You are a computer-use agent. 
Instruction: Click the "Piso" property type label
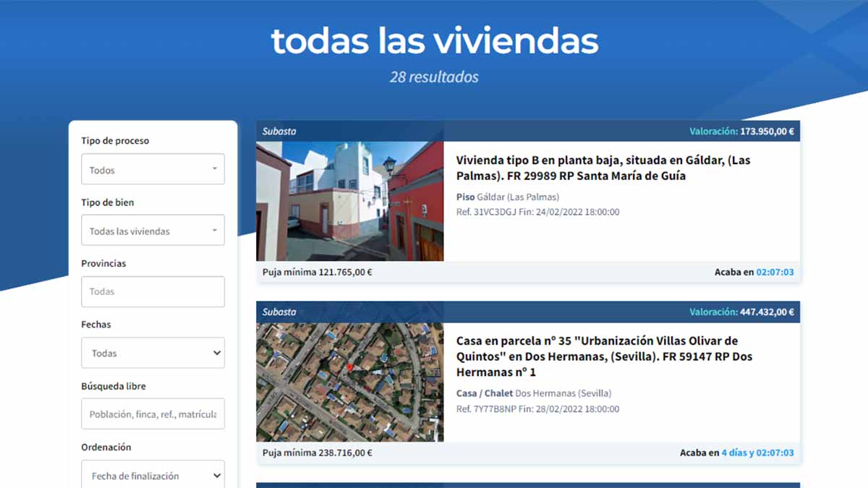tap(465, 197)
